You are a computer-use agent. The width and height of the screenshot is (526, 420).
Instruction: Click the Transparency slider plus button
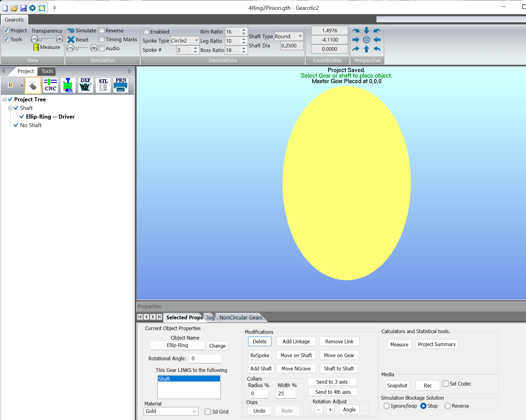click(x=59, y=39)
